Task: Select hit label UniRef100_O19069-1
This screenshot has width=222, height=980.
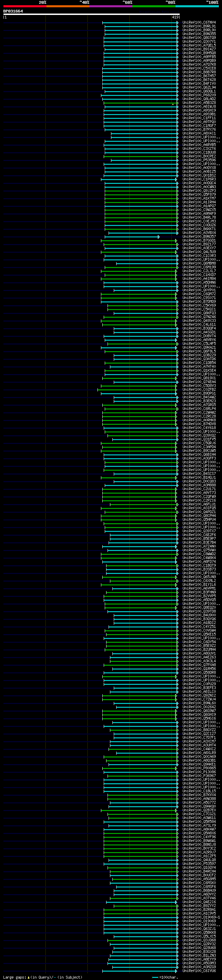Action: (x=201, y=917)
